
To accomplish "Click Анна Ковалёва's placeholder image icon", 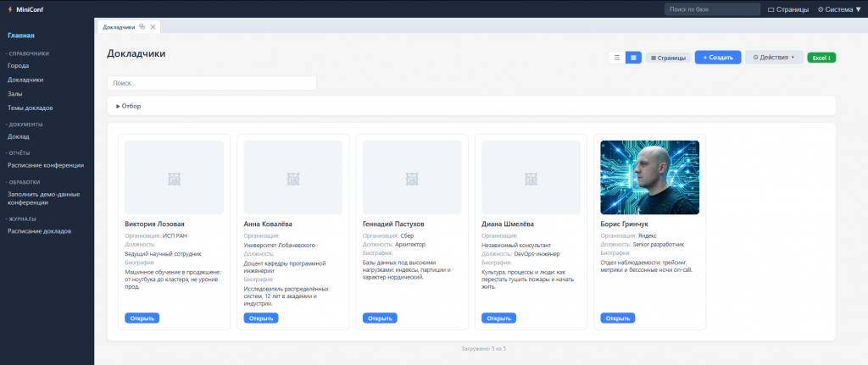I will [x=292, y=178].
